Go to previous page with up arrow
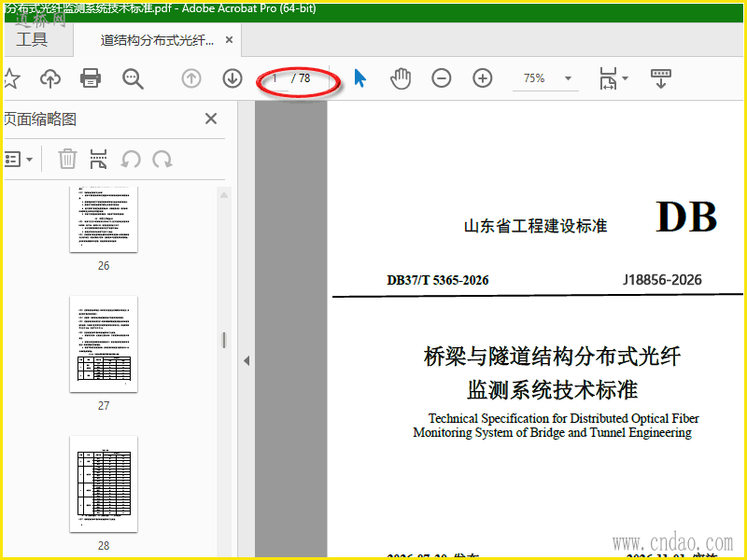747x560 pixels. click(x=191, y=78)
